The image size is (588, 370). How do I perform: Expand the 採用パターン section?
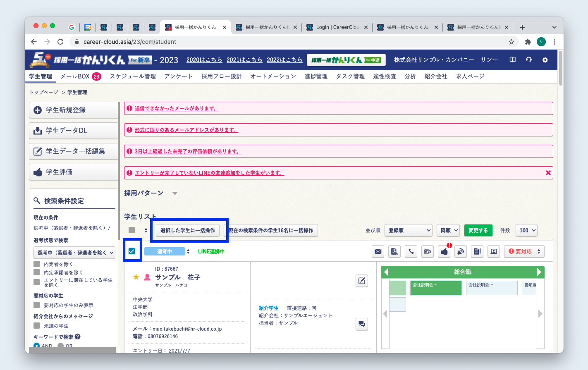[x=175, y=193]
